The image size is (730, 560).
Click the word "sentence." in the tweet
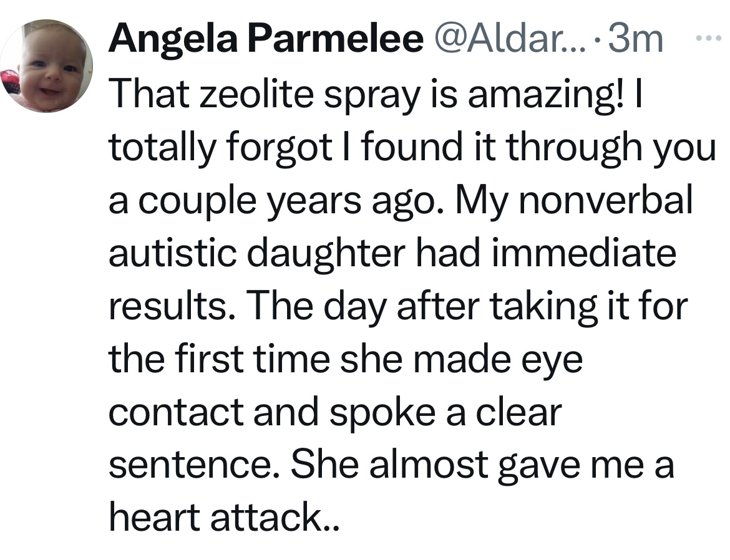pos(193,466)
